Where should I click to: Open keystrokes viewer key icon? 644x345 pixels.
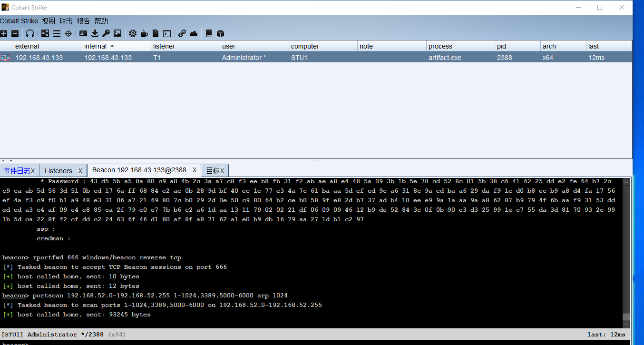pos(106,33)
